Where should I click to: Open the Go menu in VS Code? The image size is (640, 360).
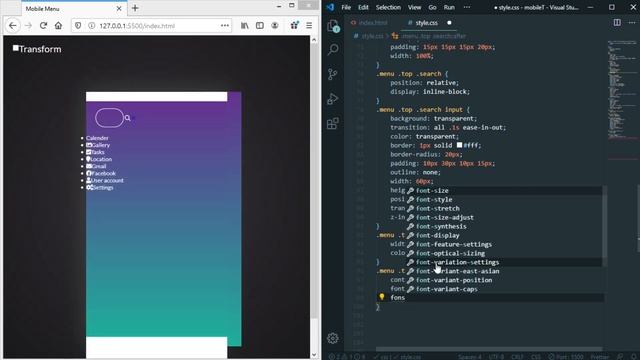coord(433,7)
